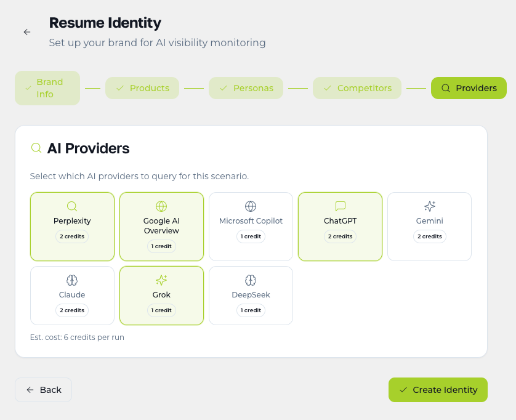Click the magnifier icon in Providers step
Image resolution: width=516 pixels, height=420 pixels.
[x=446, y=88]
